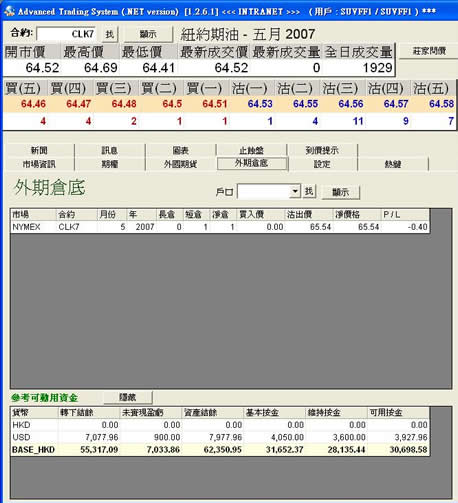Open the 訊息 tab
Image resolution: width=458 pixels, height=503 pixels.
[110, 150]
